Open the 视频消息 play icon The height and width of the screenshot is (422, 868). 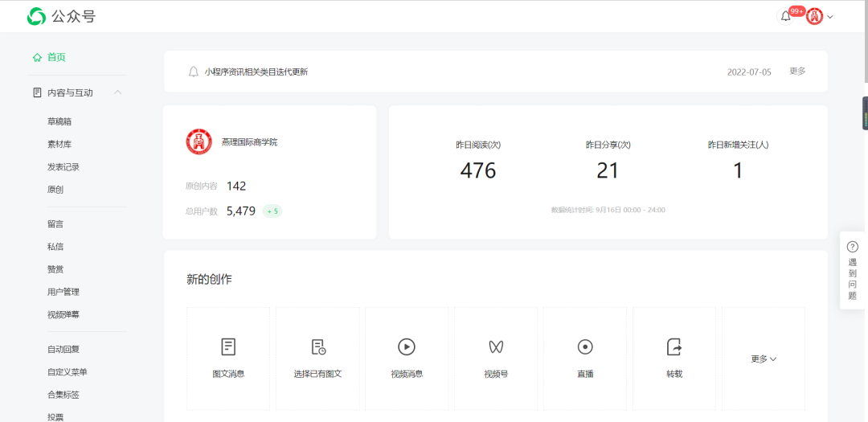pyautogui.click(x=407, y=346)
